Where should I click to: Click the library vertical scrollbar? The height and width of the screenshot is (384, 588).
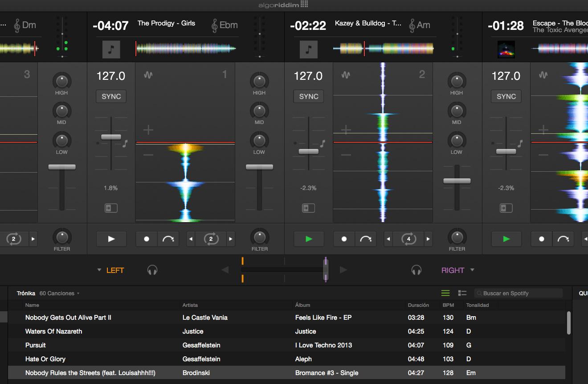[x=569, y=322]
